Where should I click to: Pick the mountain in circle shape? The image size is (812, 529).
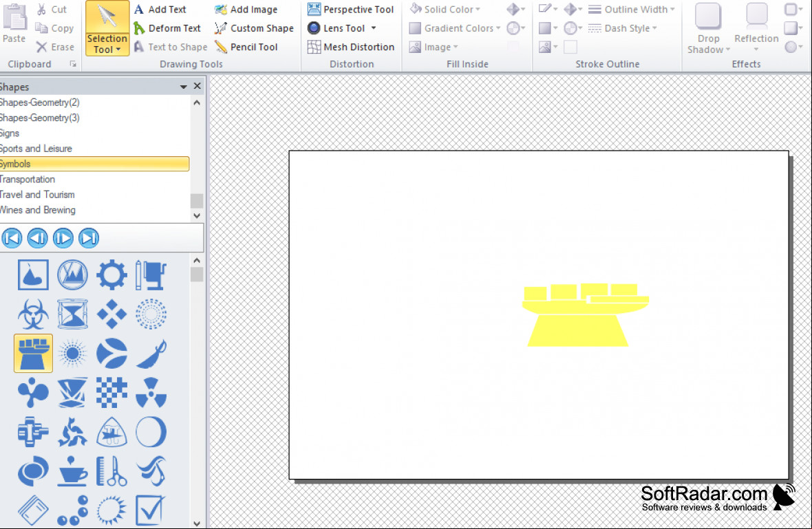[72, 275]
